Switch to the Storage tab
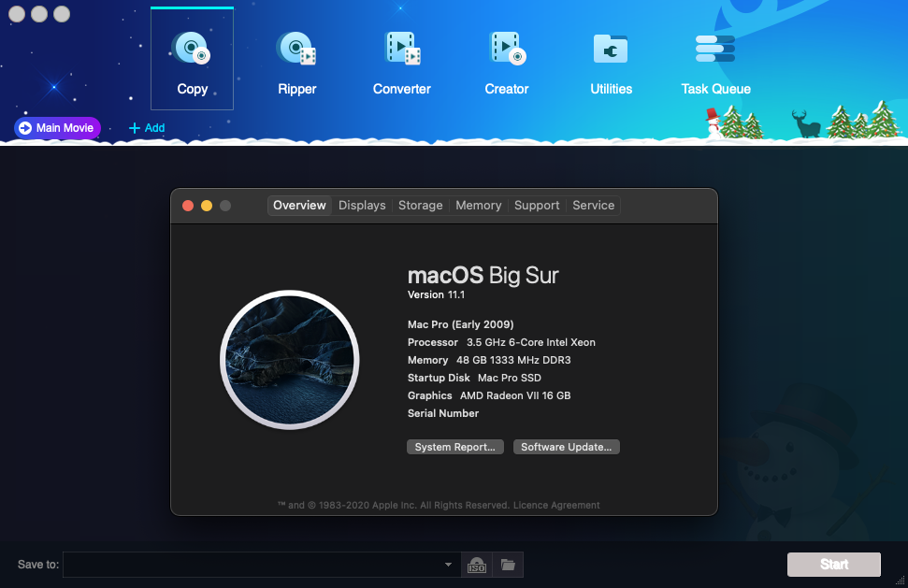 coord(421,206)
